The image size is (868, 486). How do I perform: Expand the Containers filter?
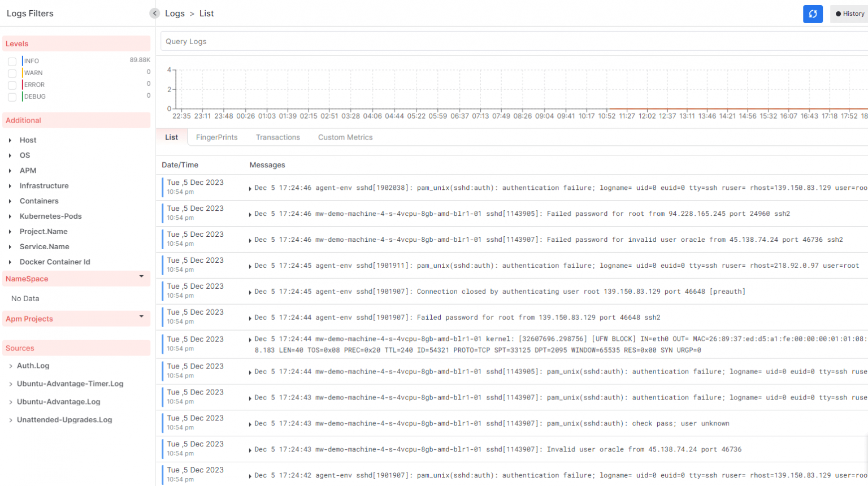pyautogui.click(x=10, y=201)
